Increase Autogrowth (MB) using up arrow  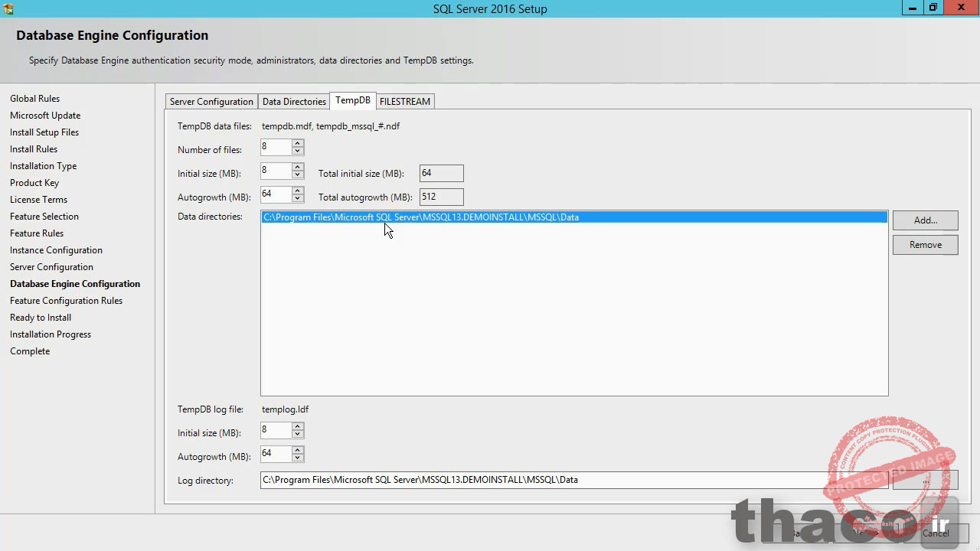(297, 191)
